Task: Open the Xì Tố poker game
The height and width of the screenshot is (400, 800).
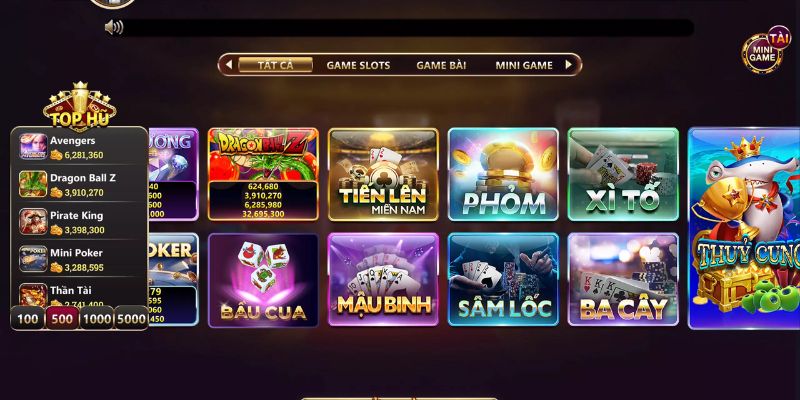Action: (623, 174)
